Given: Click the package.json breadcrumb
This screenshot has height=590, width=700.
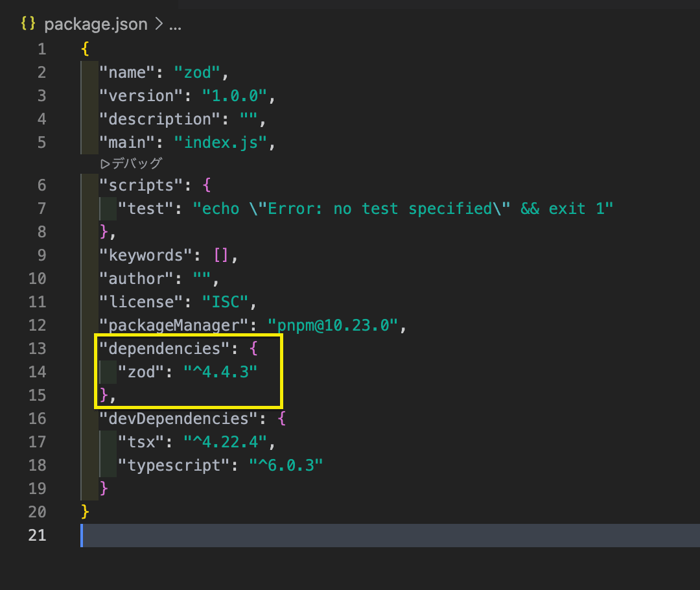Looking at the screenshot, I should tap(95, 24).
